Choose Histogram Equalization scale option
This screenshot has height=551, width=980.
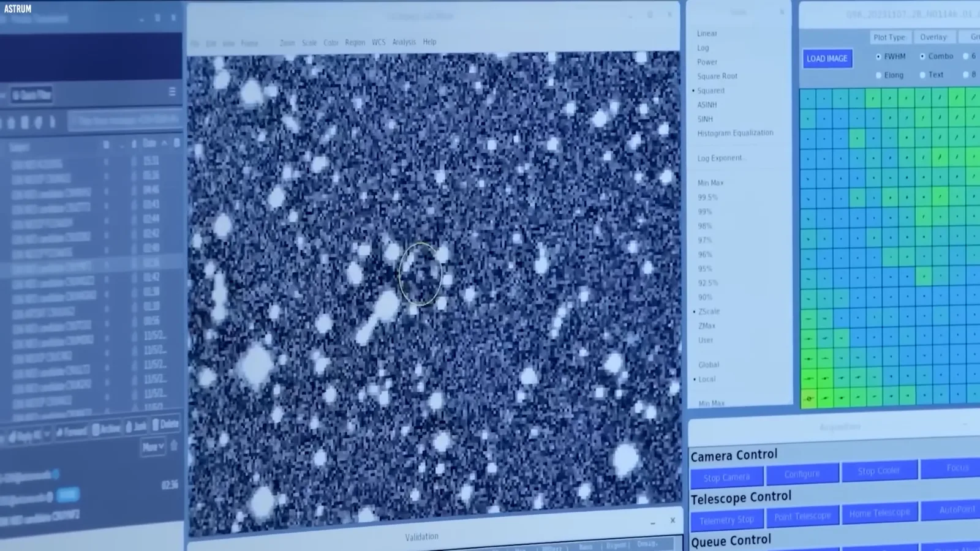coord(735,133)
